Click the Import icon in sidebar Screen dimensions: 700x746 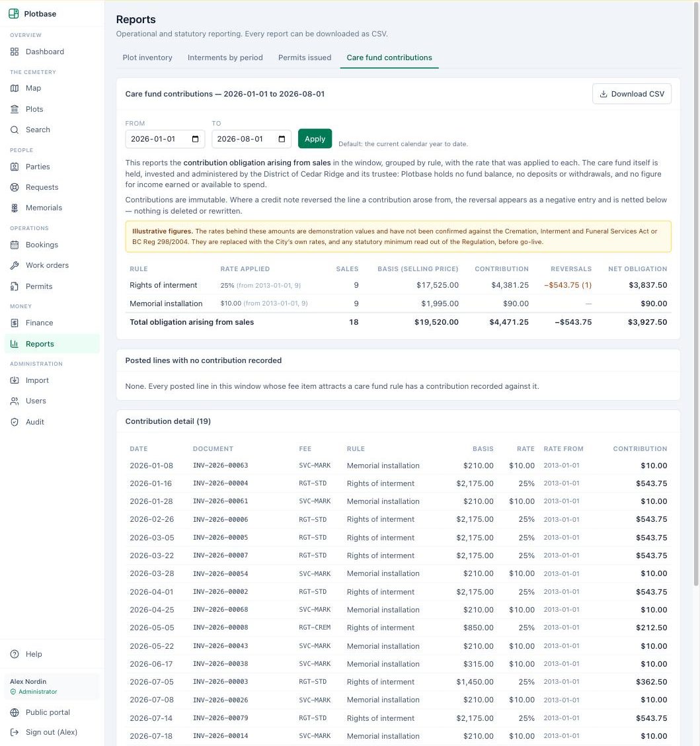coord(15,380)
